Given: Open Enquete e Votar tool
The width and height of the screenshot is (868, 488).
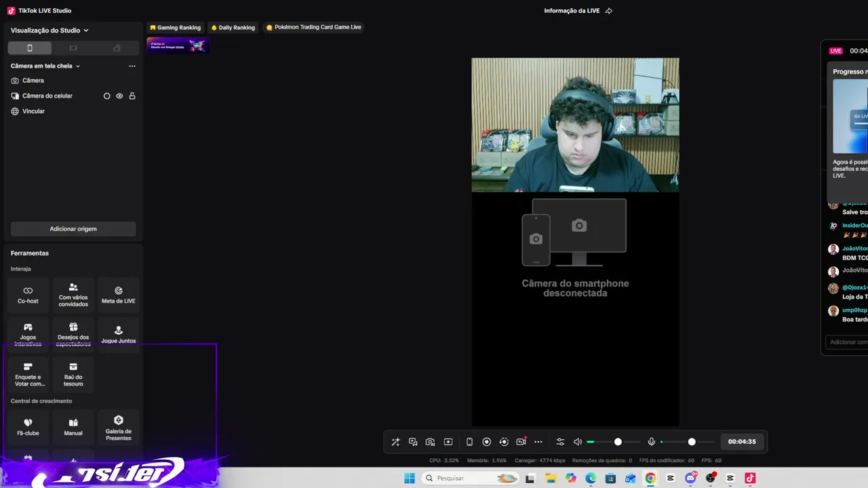Looking at the screenshot, I should click(x=28, y=375).
